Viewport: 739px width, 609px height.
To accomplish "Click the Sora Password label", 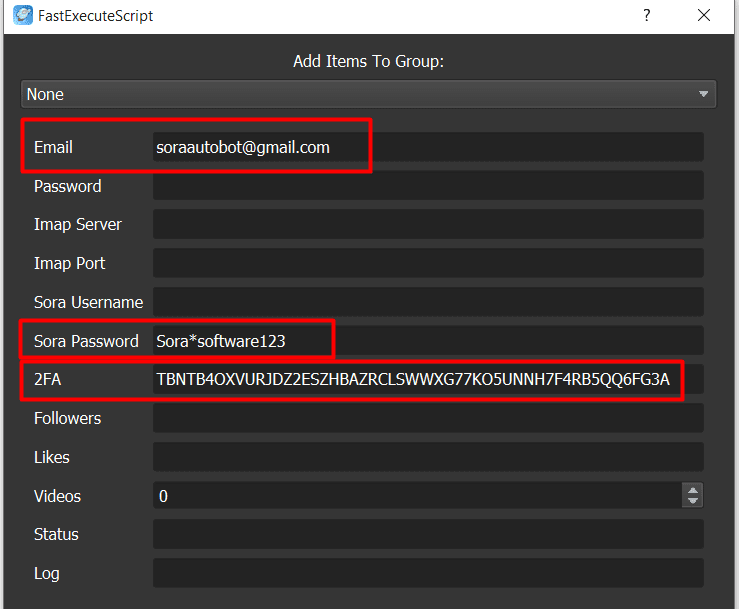I will pos(86,341).
